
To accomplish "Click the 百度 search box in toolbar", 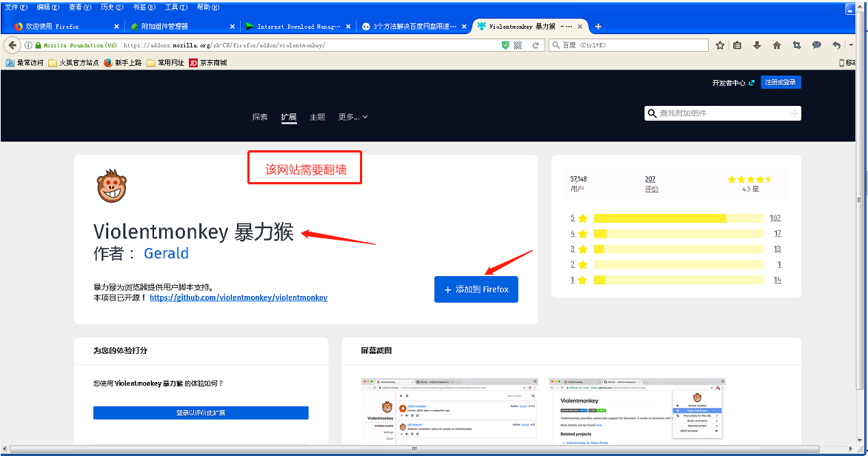I will pyautogui.click(x=629, y=45).
